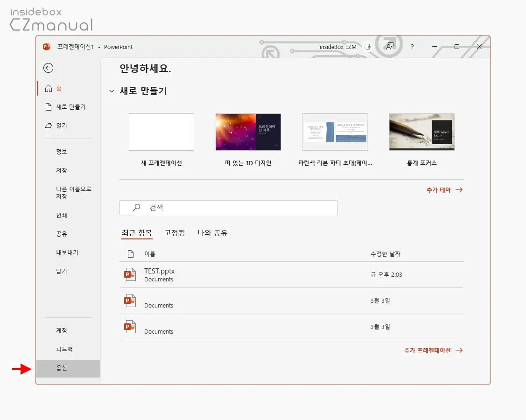This screenshot has width=526, height=420.
Task: Click into the 검색 search field
Action: pos(229,208)
